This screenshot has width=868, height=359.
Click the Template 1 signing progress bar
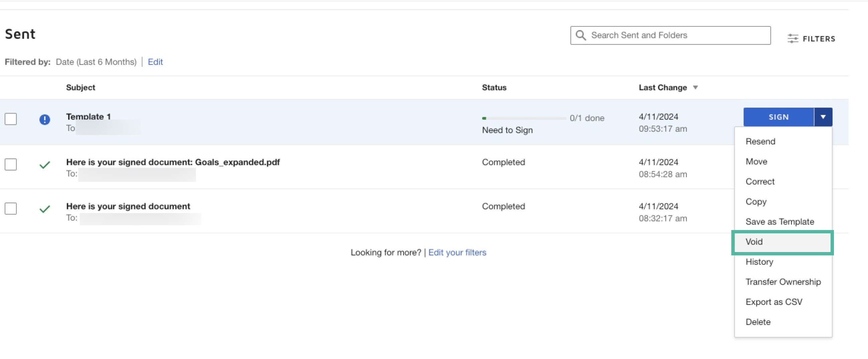(524, 118)
